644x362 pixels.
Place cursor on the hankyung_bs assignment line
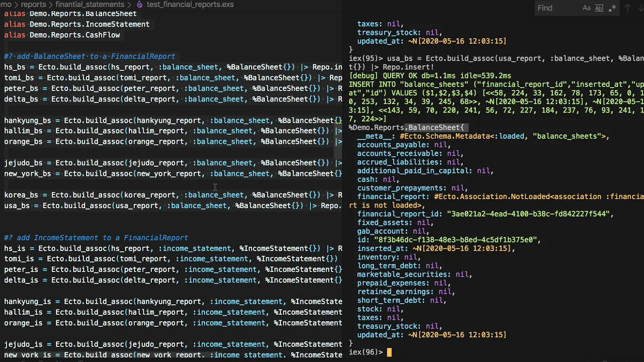[x=173, y=121]
